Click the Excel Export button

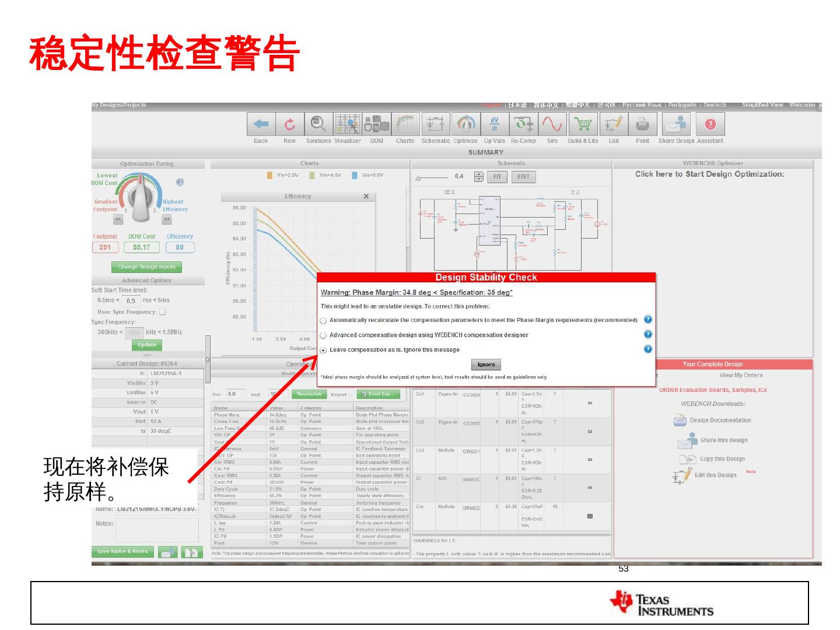pos(378,394)
